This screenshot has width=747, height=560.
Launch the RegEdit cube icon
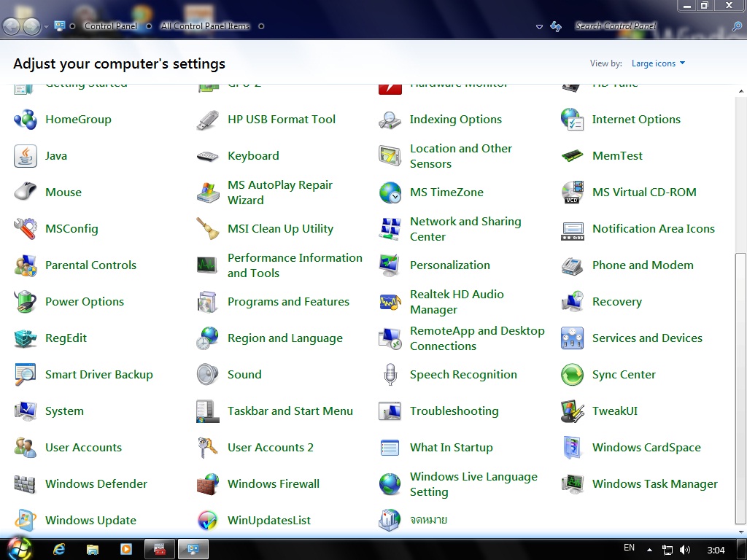pyautogui.click(x=26, y=338)
